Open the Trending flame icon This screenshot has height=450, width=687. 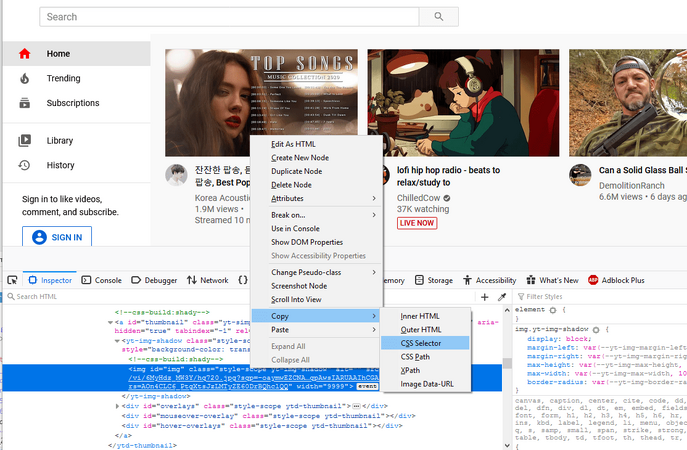click(25, 78)
